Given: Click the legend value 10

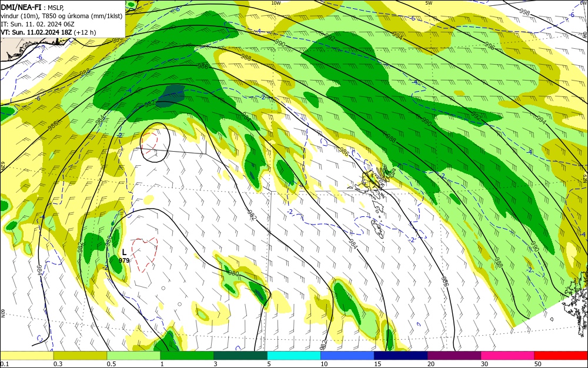Looking at the screenshot, I should [324, 364].
